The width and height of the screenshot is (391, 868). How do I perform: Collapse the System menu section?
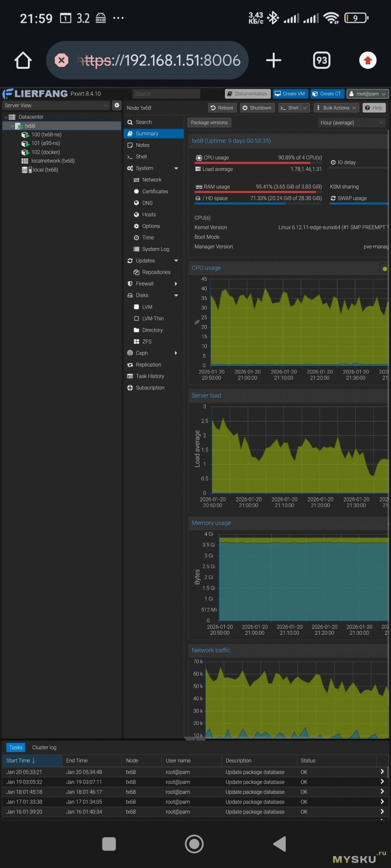[x=176, y=168]
